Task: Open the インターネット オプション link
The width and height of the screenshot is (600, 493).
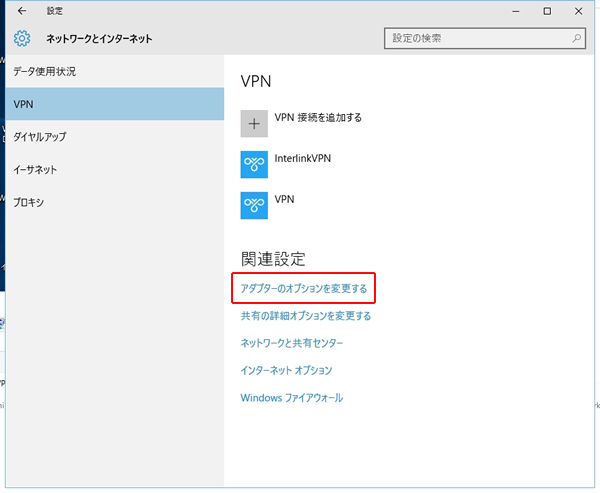Action: click(x=287, y=370)
